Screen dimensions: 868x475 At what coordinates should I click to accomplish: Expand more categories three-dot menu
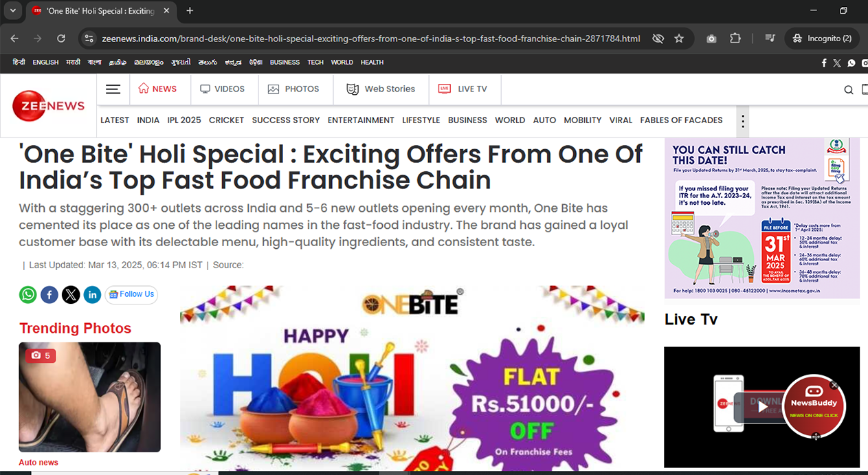(742, 121)
